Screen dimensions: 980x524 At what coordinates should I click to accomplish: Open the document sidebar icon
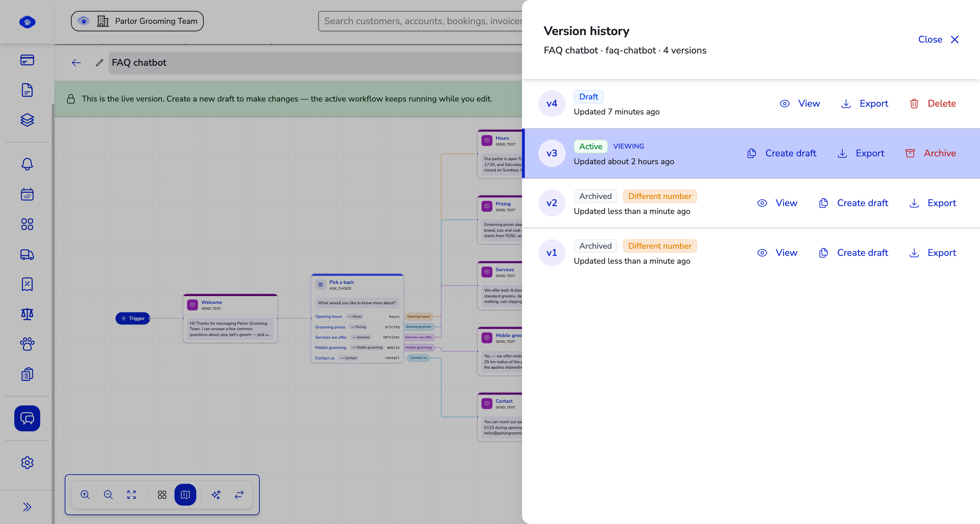[27, 90]
